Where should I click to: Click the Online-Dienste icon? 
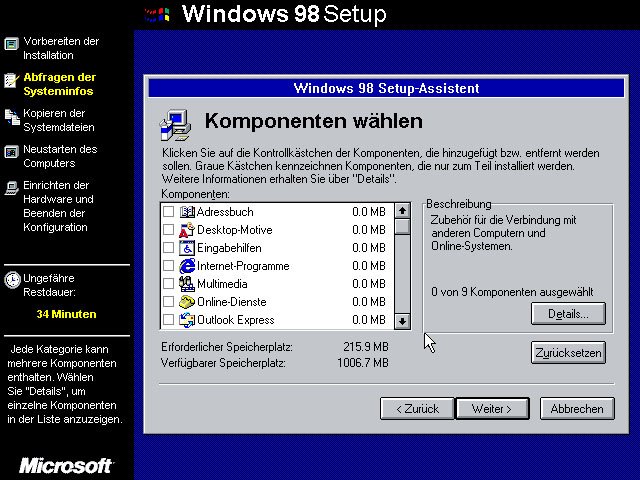187,302
